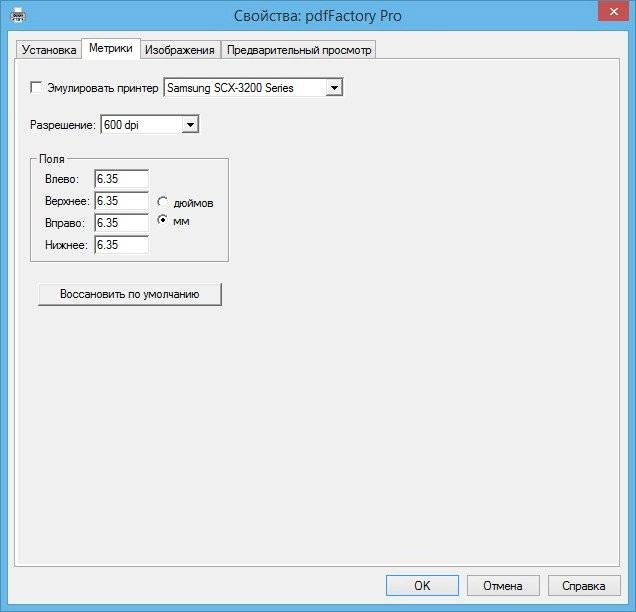
Task: Click the pdfFactory printer icon in title bar
Action: (x=18, y=15)
